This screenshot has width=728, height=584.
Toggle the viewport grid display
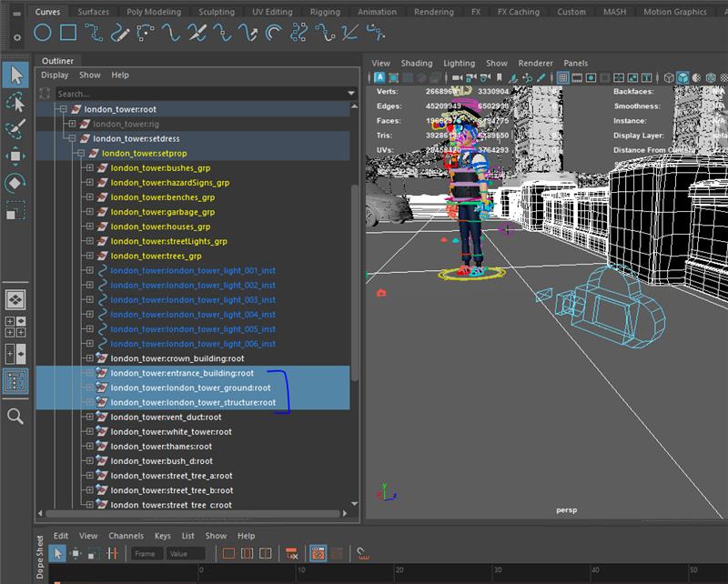(563, 78)
